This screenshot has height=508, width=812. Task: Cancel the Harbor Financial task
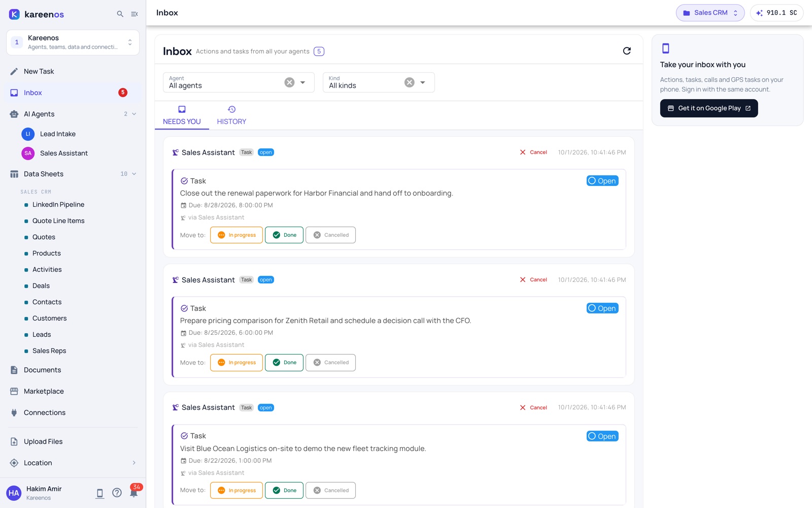[x=533, y=152]
